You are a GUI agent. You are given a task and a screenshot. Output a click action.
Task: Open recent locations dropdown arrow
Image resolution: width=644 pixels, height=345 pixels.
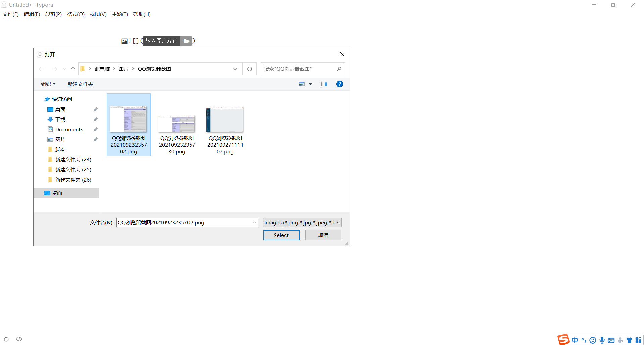click(x=64, y=69)
